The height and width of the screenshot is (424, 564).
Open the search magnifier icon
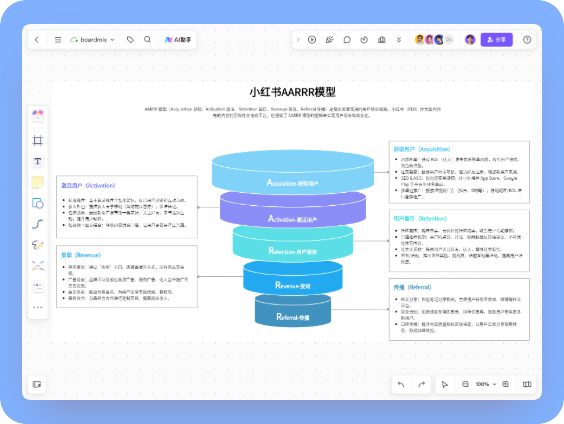147,40
